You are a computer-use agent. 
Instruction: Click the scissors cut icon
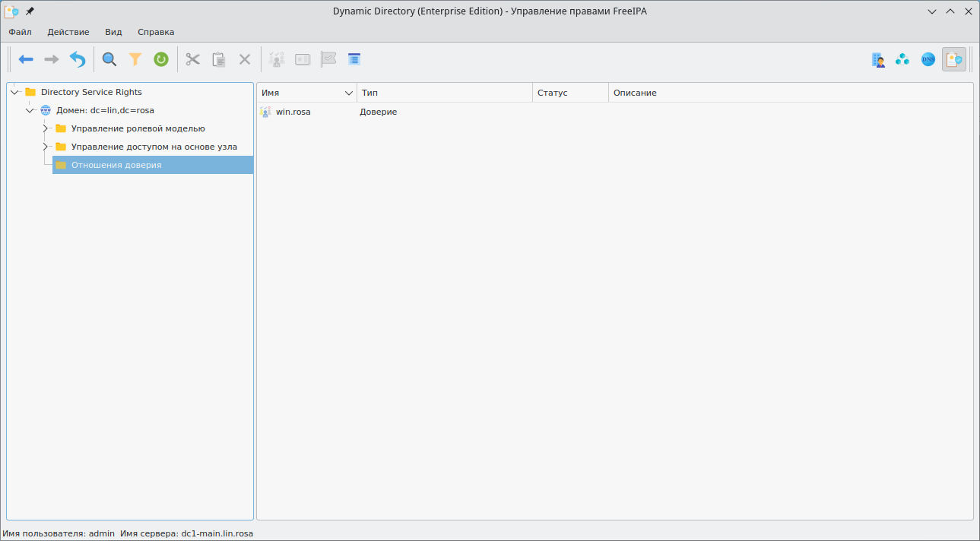[193, 59]
